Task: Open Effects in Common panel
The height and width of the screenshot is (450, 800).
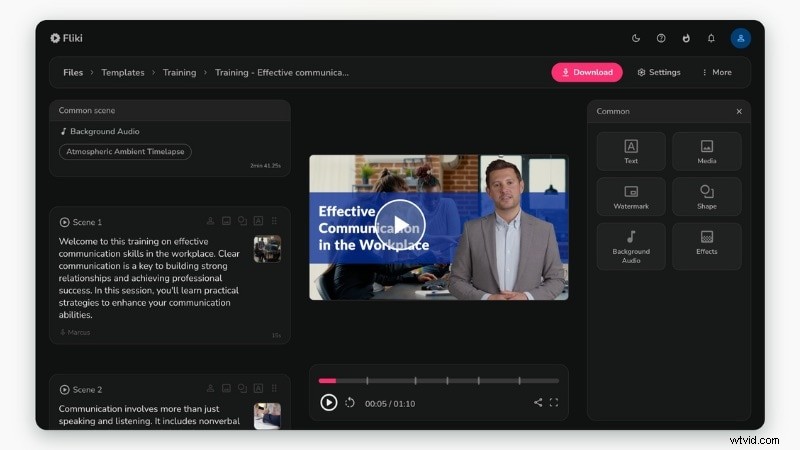Action: coord(707,246)
